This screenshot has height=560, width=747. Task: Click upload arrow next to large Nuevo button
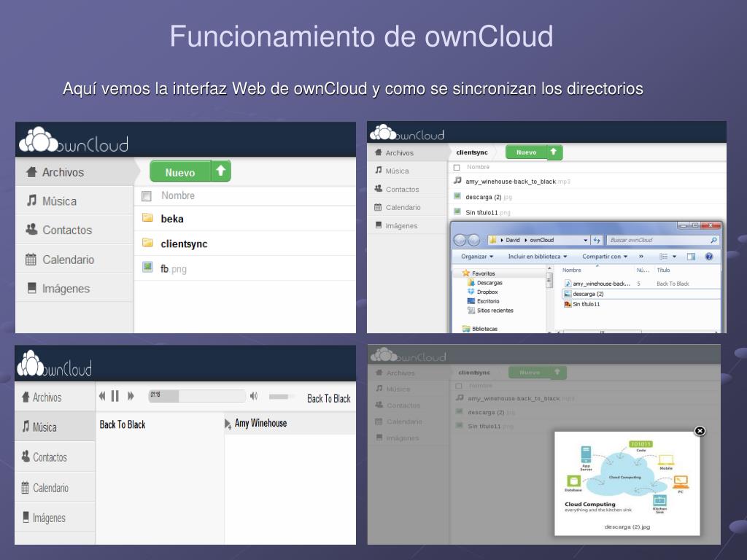coord(220,171)
